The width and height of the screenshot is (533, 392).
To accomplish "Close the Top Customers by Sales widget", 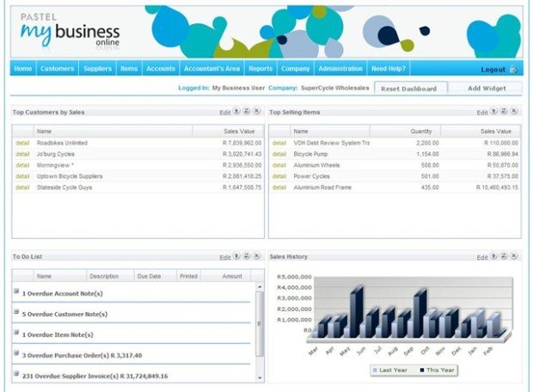I will 257,111.
